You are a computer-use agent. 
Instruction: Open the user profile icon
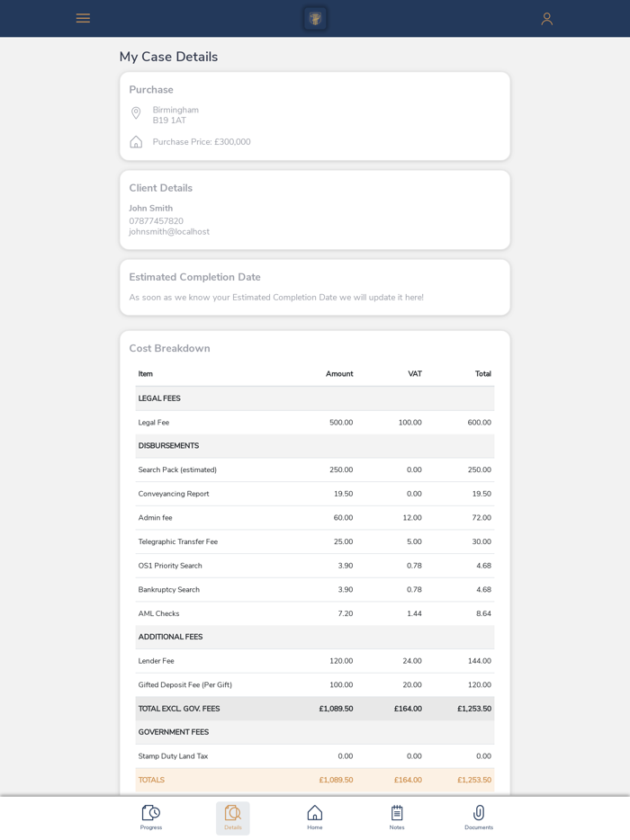tap(546, 18)
